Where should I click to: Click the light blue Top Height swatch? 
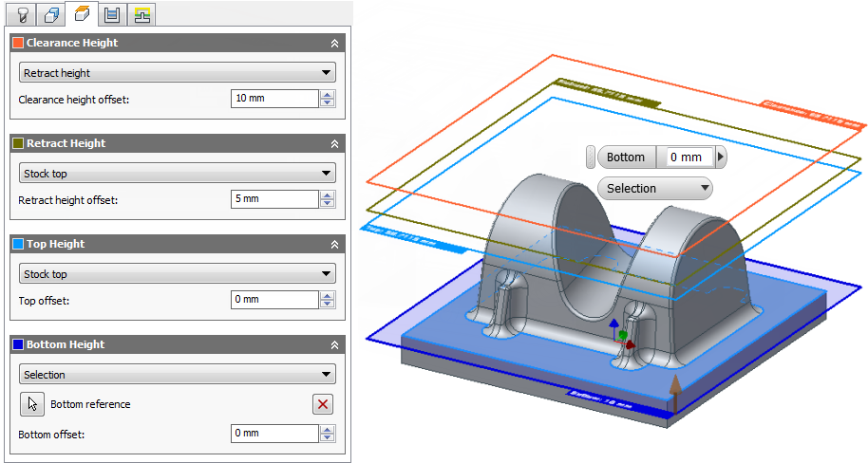(x=18, y=244)
